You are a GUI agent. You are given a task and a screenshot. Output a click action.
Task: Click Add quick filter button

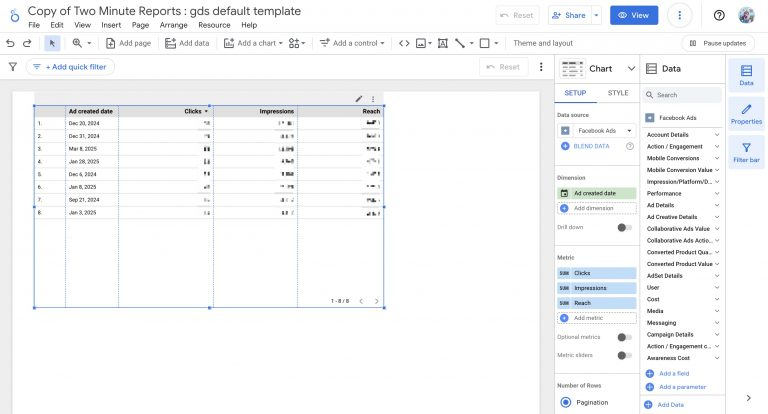[x=71, y=67]
